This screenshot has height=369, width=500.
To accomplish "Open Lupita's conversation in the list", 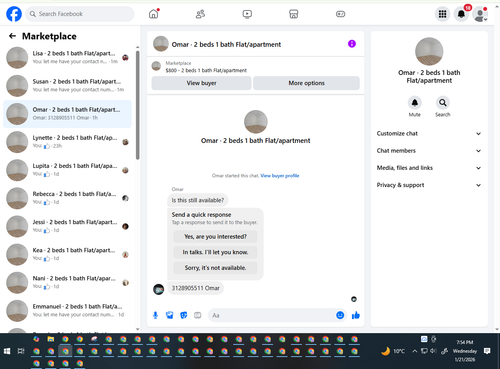I will pyautogui.click(x=67, y=170).
